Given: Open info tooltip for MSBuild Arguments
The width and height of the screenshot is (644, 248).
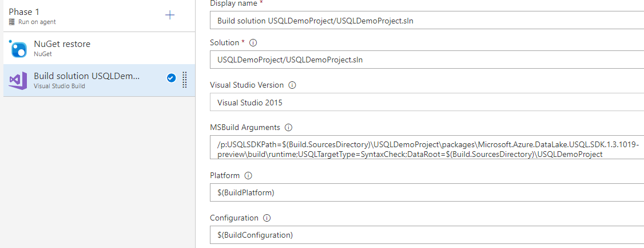Looking at the screenshot, I should coord(288,128).
